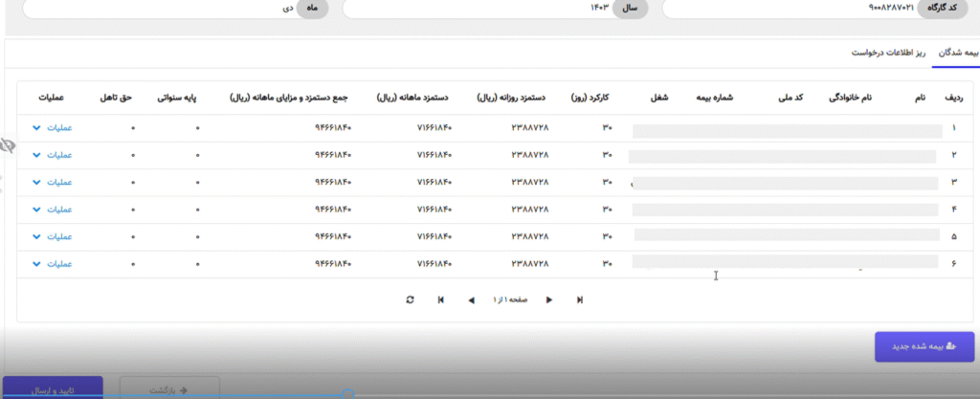Select row number ۳ in the ردیف column
The width and height of the screenshot is (980, 399).
tap(954, 183)
